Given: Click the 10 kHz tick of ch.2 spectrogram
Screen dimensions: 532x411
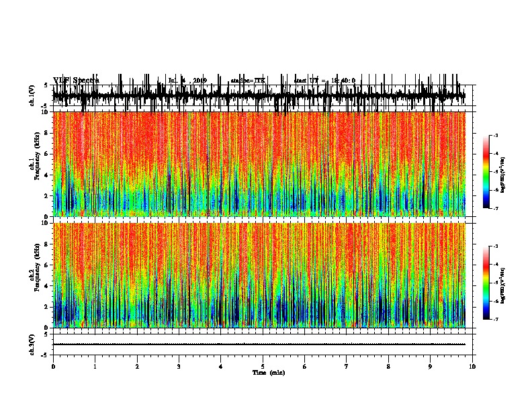Looking at the screenshot, I should coord(45,223).
